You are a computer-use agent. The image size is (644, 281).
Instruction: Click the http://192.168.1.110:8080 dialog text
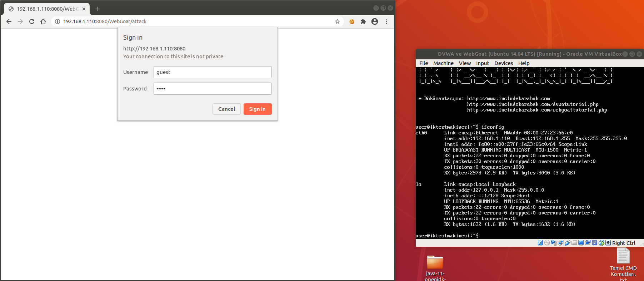tap(154, 49)
